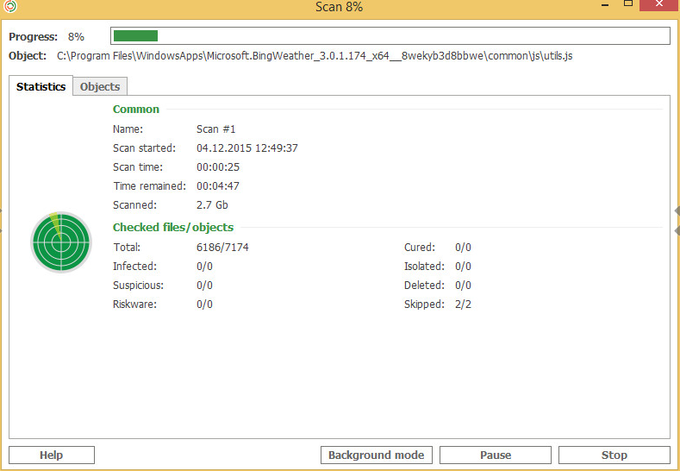Select the Statistics tab
Screen dimensions: 680x471
click(x=41, y=86)
